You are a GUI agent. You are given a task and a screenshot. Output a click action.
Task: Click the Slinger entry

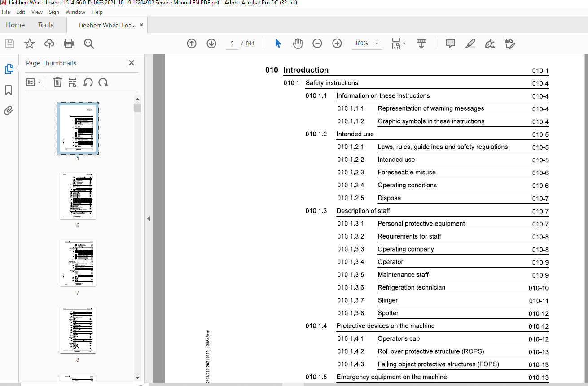pos(388,300)
